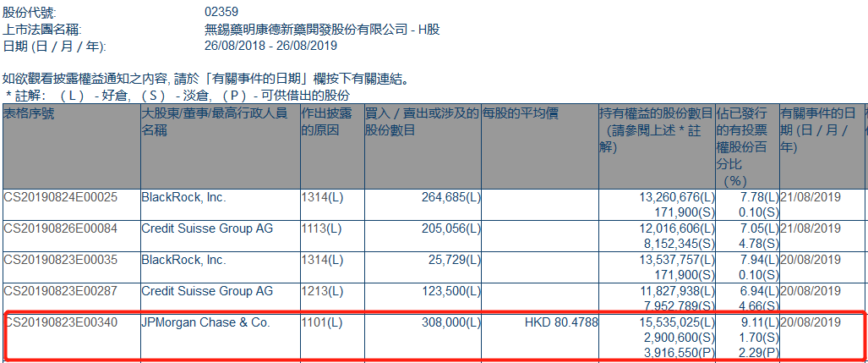The width and height of the screenshot is (868, 363).
Task: Open form serial CS20190823E00340
Action: click(x=60, y=322)
